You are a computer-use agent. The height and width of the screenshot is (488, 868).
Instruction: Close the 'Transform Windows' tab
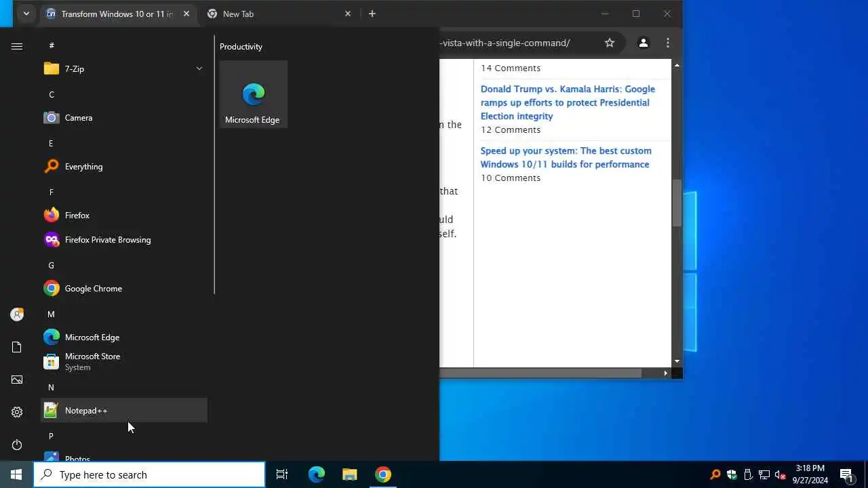tap(186, 14)
